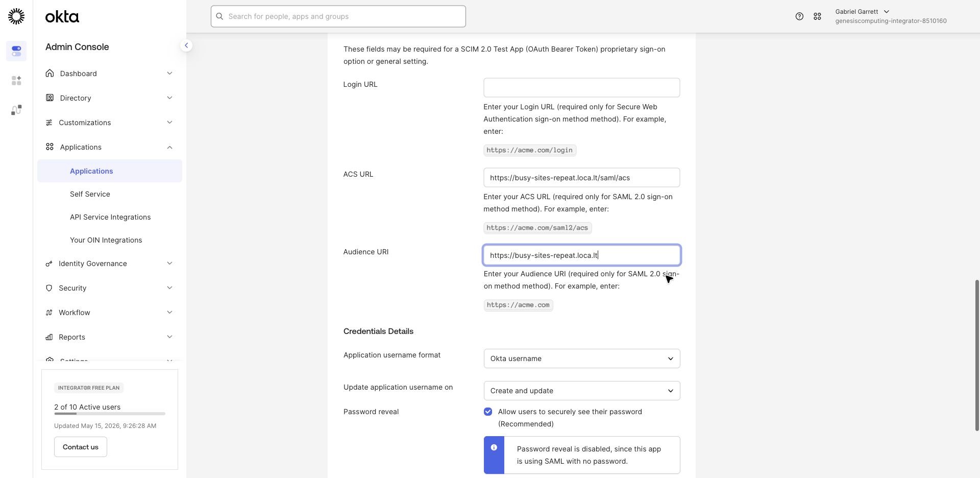980x478 pixels.
Task: Expand the Security menu chevron
Action: pyautogui.click(x=169, y=288)
